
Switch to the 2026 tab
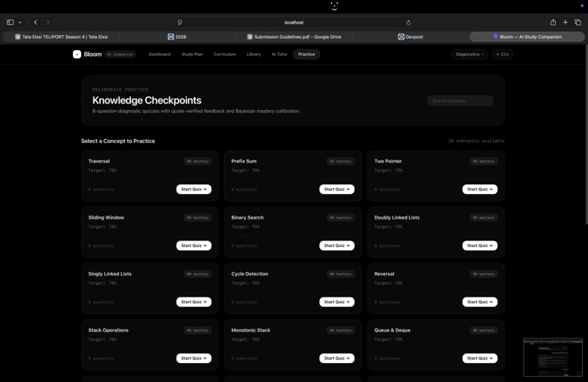(177, 36)
